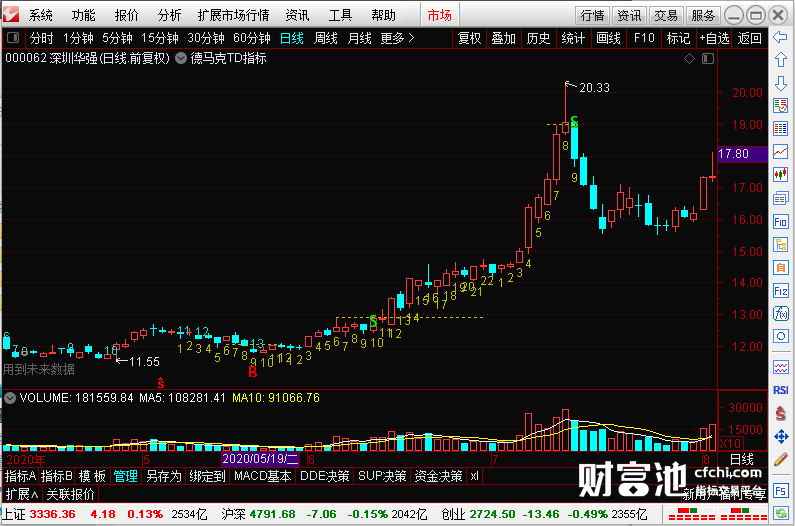
Task: Open the F12 trading icon in sidebar
Action: (x=780, y=291)
